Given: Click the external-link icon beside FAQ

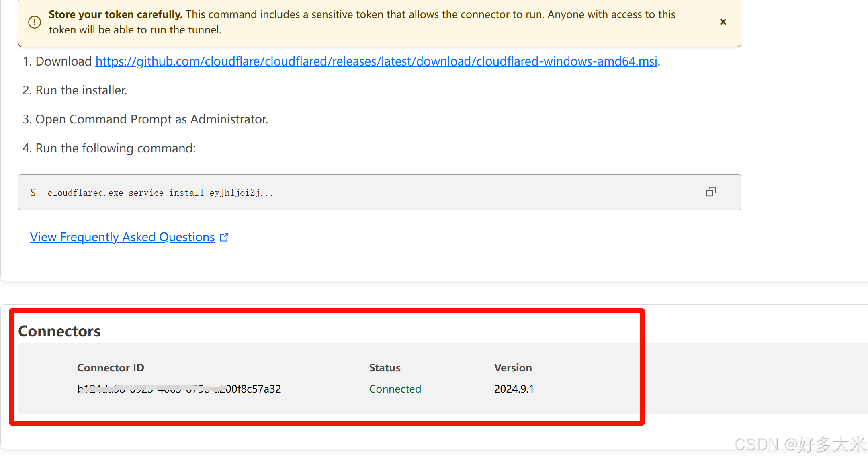Looking at the screenshot, I should [x=224, y=237].
